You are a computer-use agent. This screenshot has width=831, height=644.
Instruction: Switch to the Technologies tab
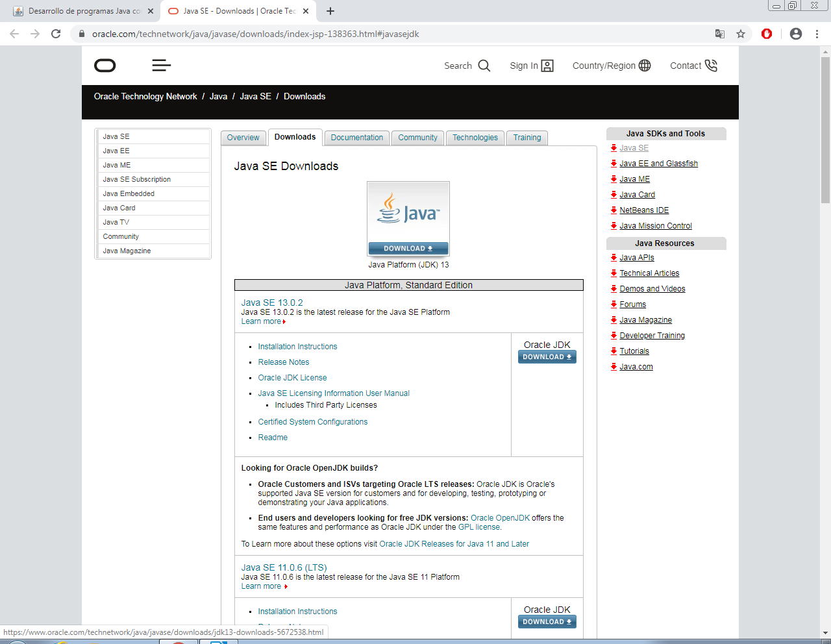[x=475, y=138]
